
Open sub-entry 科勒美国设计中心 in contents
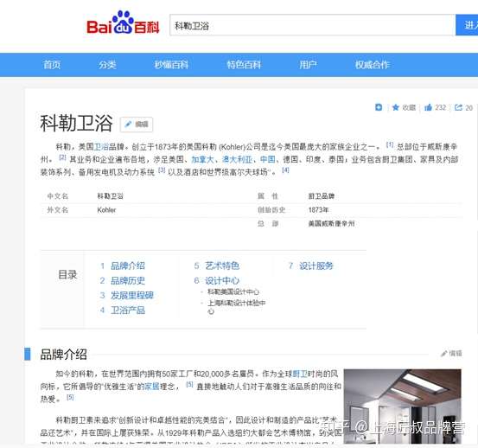pos(233,291)
